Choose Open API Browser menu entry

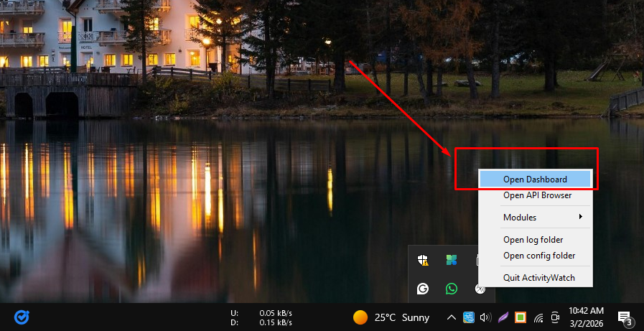click(x=535, y=195)
